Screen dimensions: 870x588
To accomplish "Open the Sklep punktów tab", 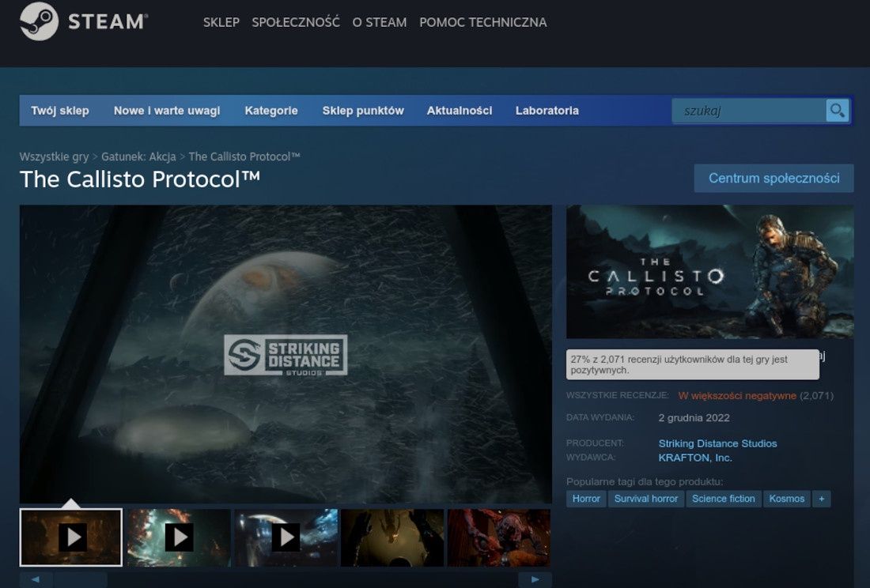I will click(364, 111).
